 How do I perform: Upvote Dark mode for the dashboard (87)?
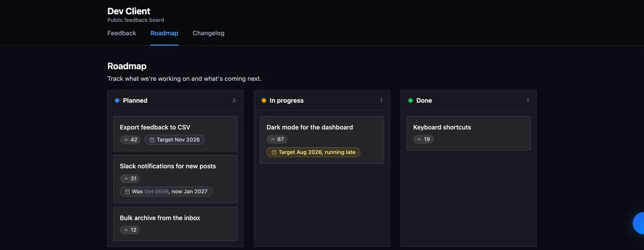click(277, 139)
